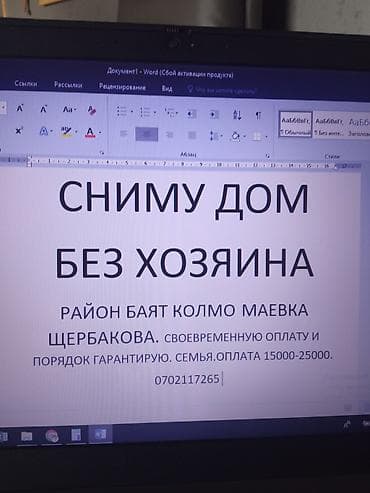
Task: Open the multilevel list menu
Action: pyautogui.click(x=171, y=113)
